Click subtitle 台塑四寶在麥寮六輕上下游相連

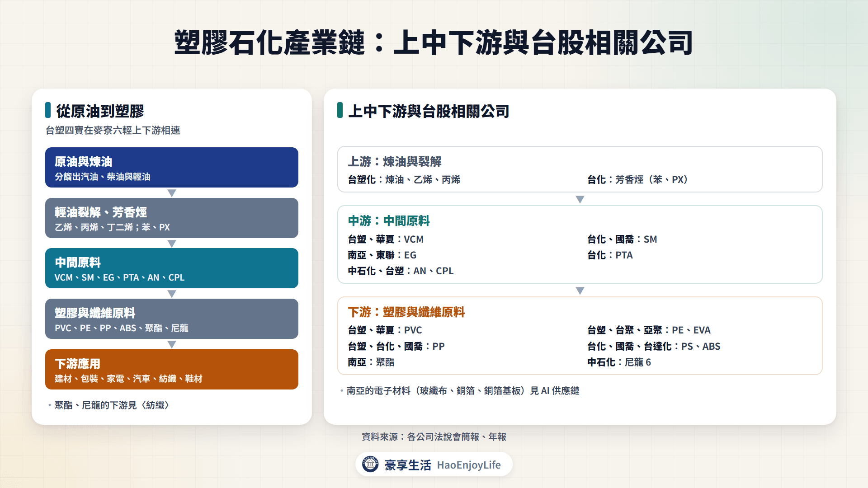(x=113, y=130)
